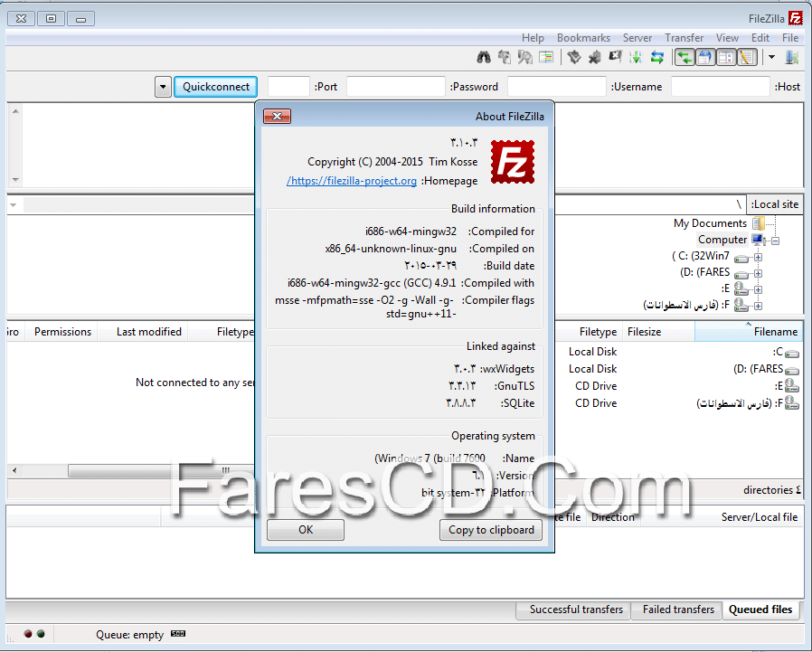Click the reconnect to last server icon

573,57
